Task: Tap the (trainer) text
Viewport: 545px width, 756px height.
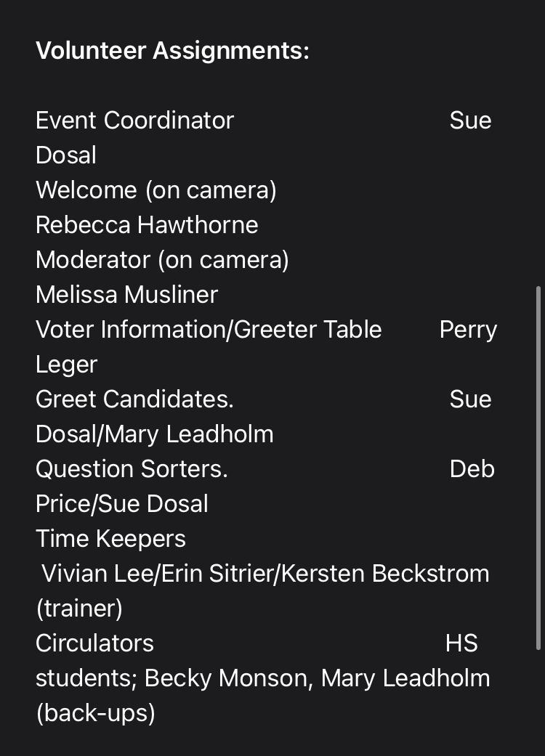Action: click(79, 608)
